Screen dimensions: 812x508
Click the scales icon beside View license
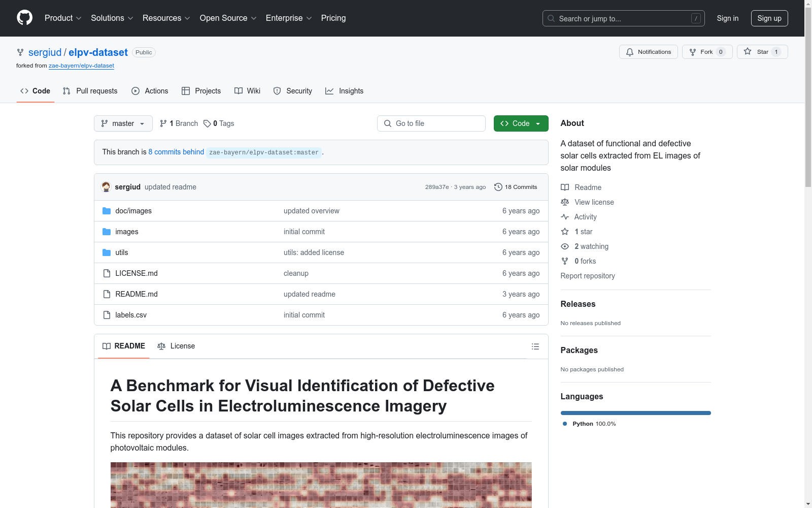point(565,202)
